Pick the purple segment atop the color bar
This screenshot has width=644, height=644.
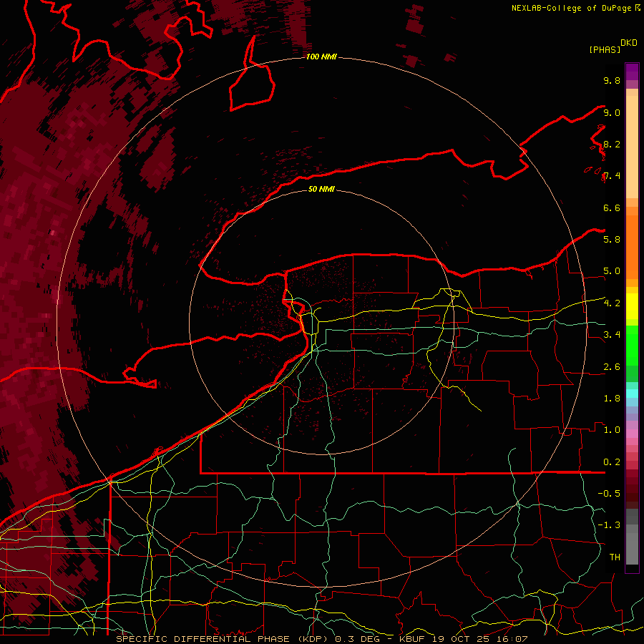[632, 72]
